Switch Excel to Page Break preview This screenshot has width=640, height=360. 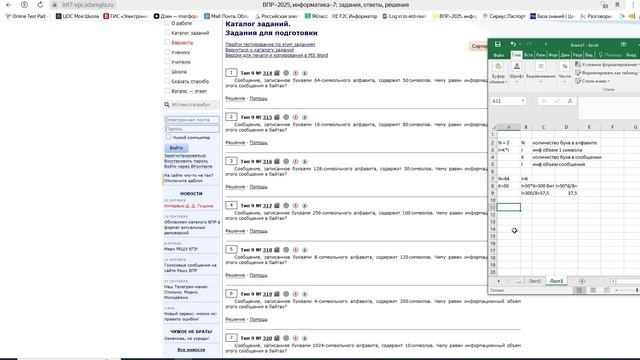coord(607,290)
